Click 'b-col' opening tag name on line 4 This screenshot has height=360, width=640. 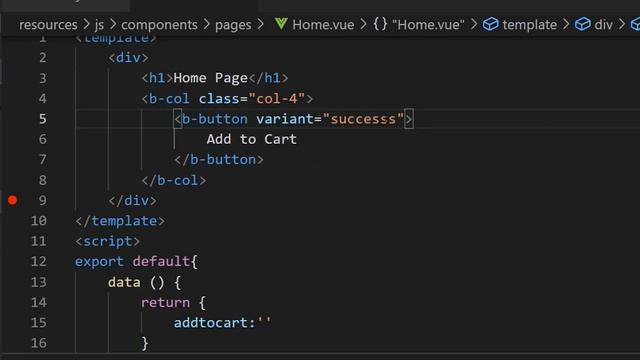[x=169, y=98]
